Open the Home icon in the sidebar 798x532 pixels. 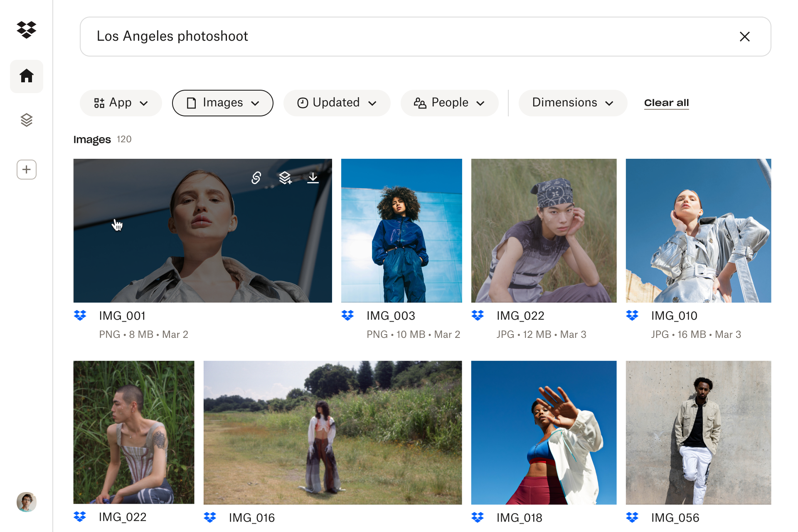click(x=27, y=76)
